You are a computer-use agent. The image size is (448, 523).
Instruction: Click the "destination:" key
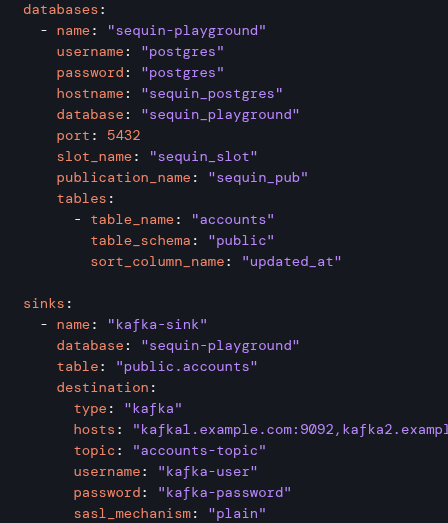[x=106, y=388]
